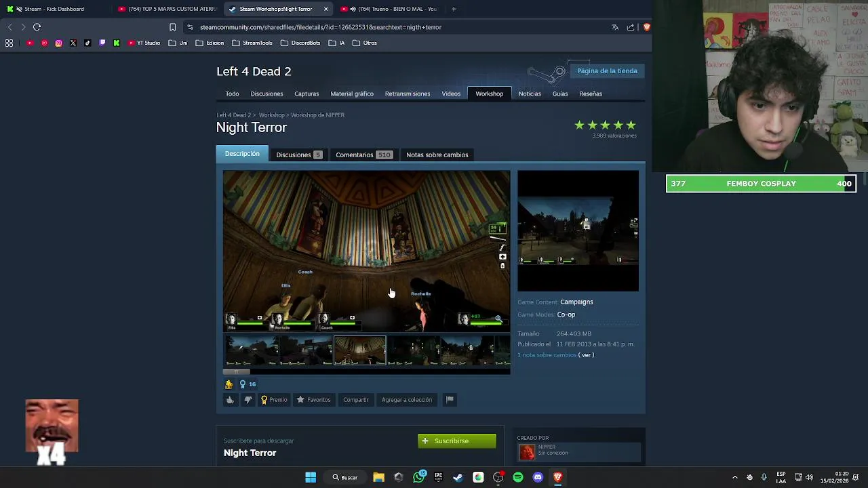Viewport: 868px width, 488px height.
Task: Click the share icon in the address bar
Action: (x=631, y=27)
